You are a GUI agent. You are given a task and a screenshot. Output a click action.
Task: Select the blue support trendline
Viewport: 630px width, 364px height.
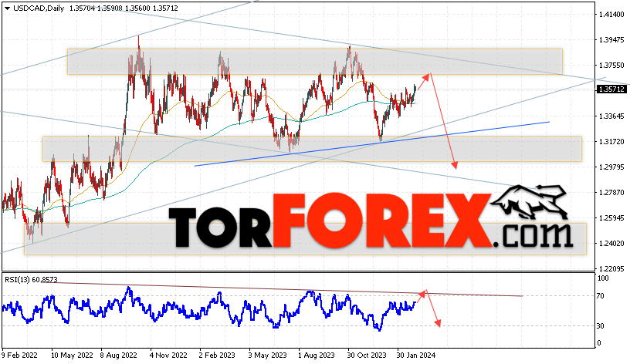coord(371,143)
